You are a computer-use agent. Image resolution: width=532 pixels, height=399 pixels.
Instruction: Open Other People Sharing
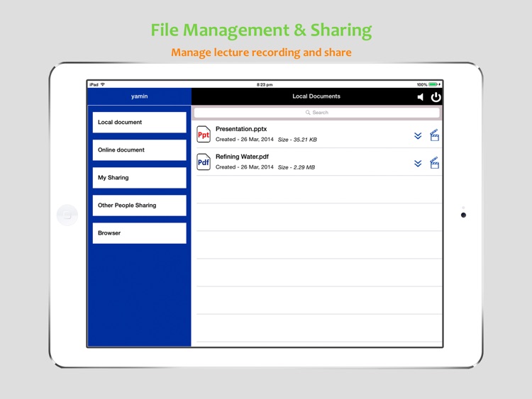click(x=140, y=206)
